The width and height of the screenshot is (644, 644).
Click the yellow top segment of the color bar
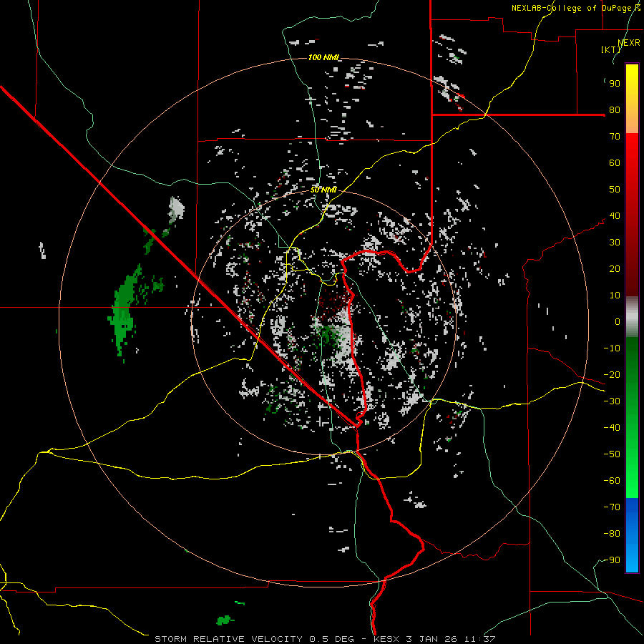point(632,99)
